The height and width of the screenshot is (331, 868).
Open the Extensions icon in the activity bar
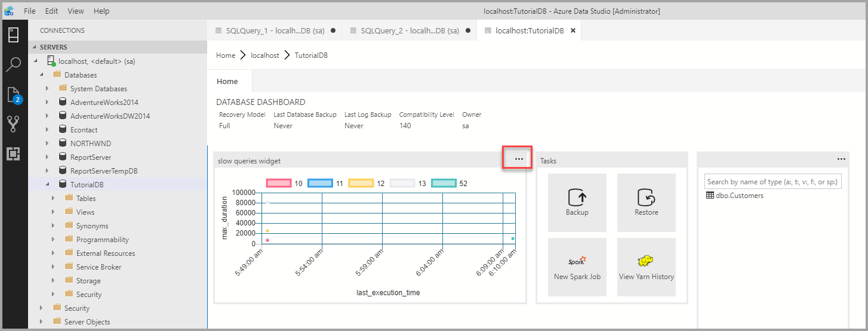[x=13, y=154]
